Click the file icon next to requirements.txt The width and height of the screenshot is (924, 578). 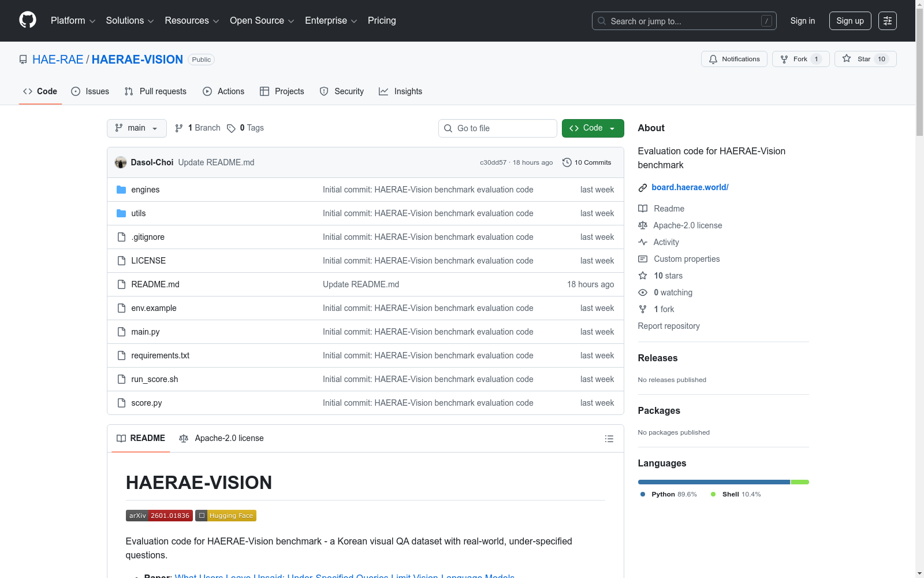pyautogui.click(x=121, y=355)
